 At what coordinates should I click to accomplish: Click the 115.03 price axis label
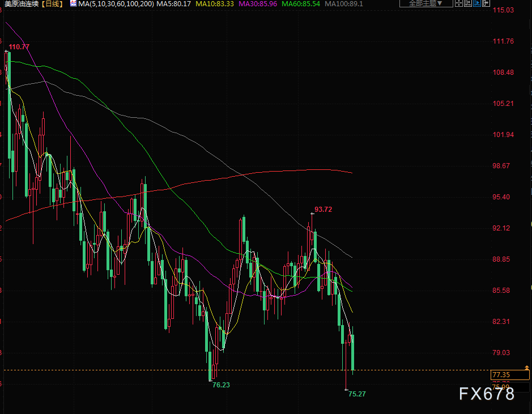[503, 10]
